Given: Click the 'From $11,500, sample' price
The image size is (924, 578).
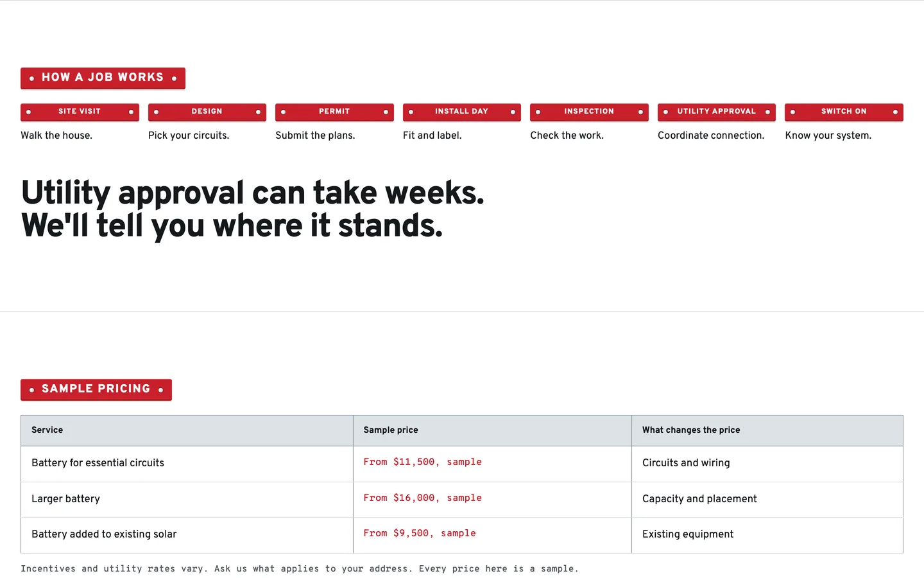Looking at the screenshot, I should pyautogui.click(x=422, y=462).
